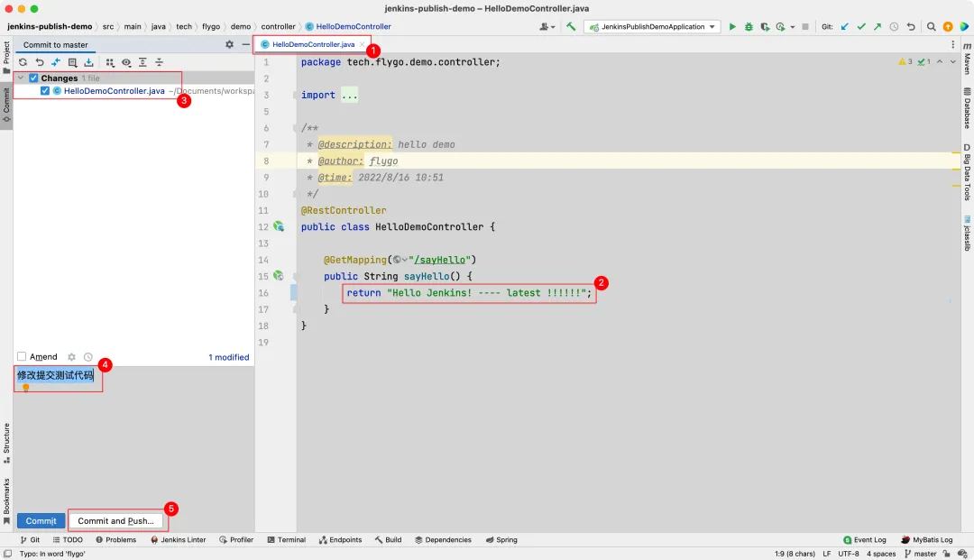The image size is (974, 560).
Task: Toggle the Changes checkbox
Action: click(x=33, y=78)
